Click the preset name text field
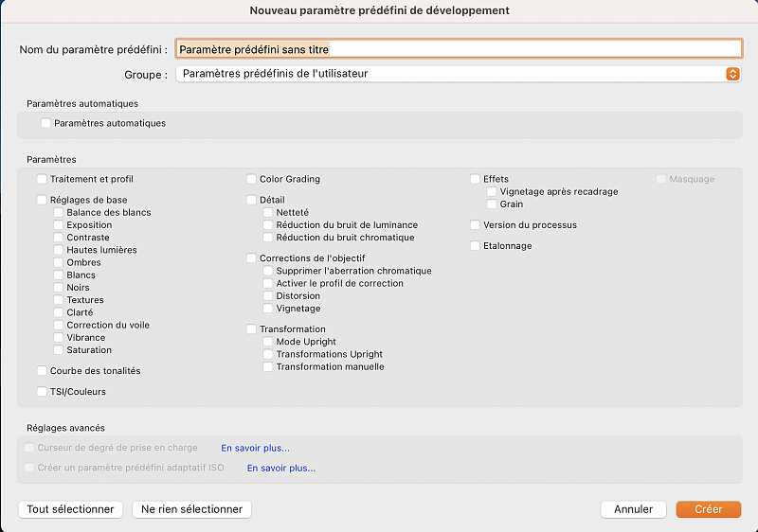758x532 pixels. [458, 49]
